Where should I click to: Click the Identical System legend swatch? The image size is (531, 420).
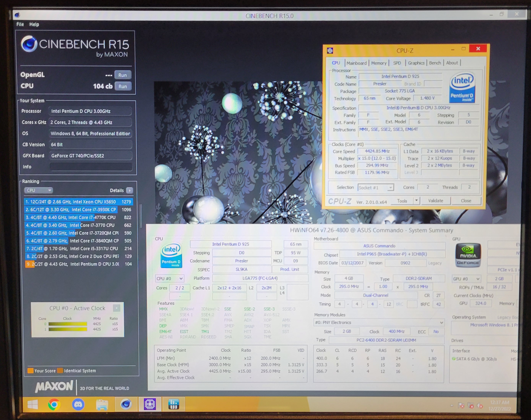(x=60, y=370)
